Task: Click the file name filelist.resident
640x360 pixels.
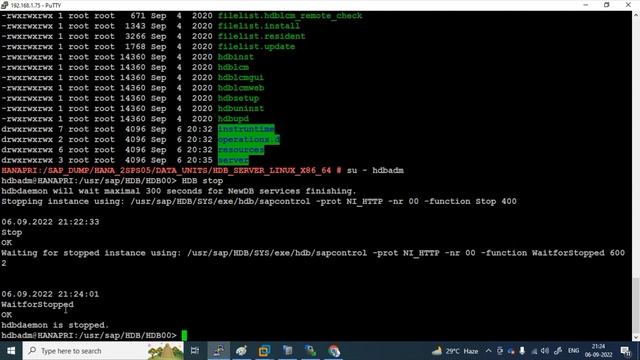Action: click(x=261, y=36)
